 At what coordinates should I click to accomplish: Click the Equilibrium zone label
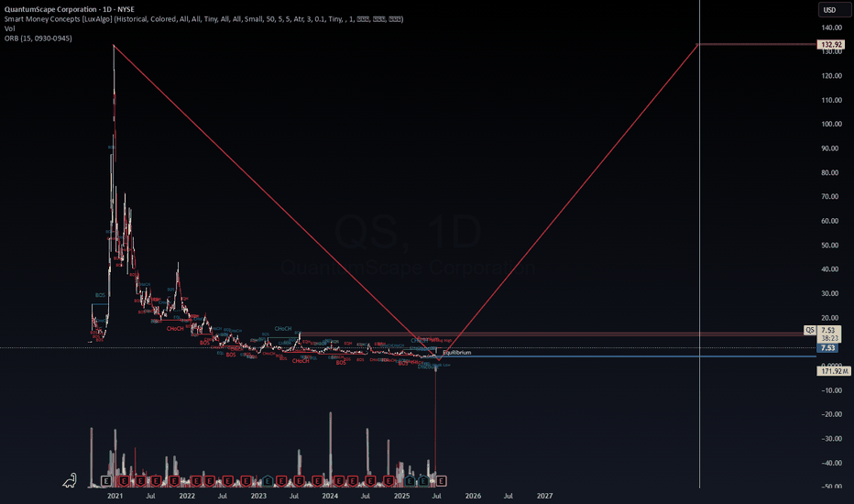457,353
